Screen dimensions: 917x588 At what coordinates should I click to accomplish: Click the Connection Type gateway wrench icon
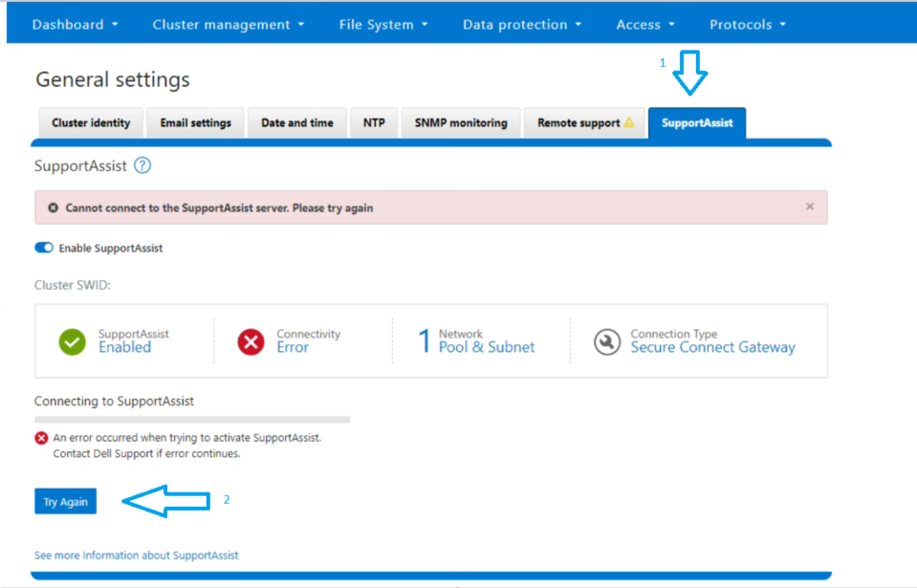coord(607,340)
